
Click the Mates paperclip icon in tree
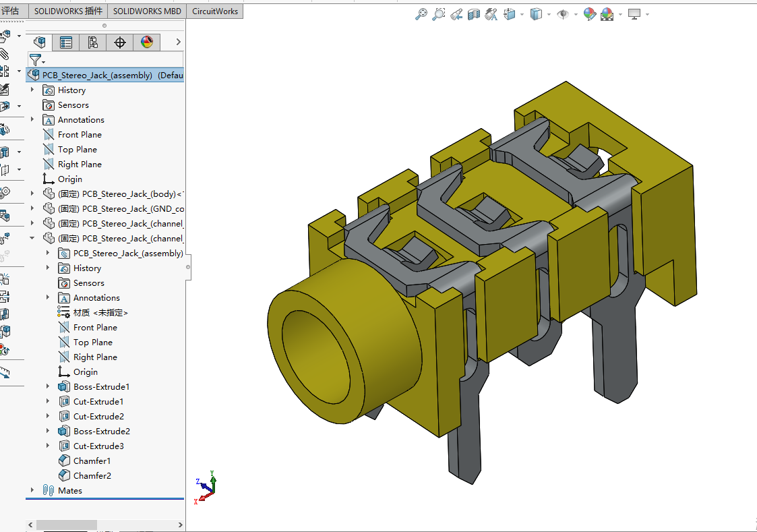(x=49, y=490)
